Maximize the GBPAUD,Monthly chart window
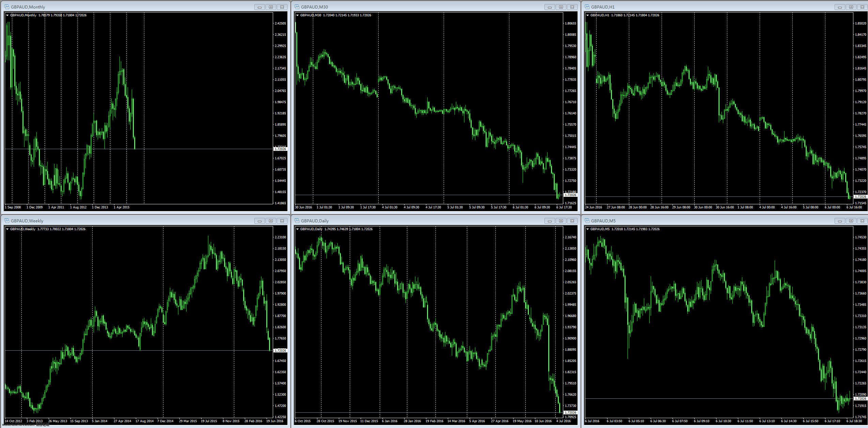 click(271, 7)
